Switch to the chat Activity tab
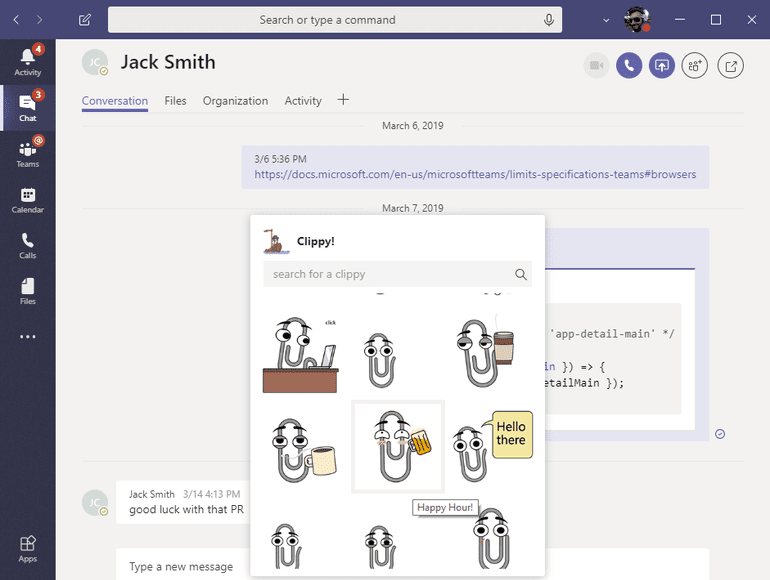Screen dimensions: 770x580 303,101
